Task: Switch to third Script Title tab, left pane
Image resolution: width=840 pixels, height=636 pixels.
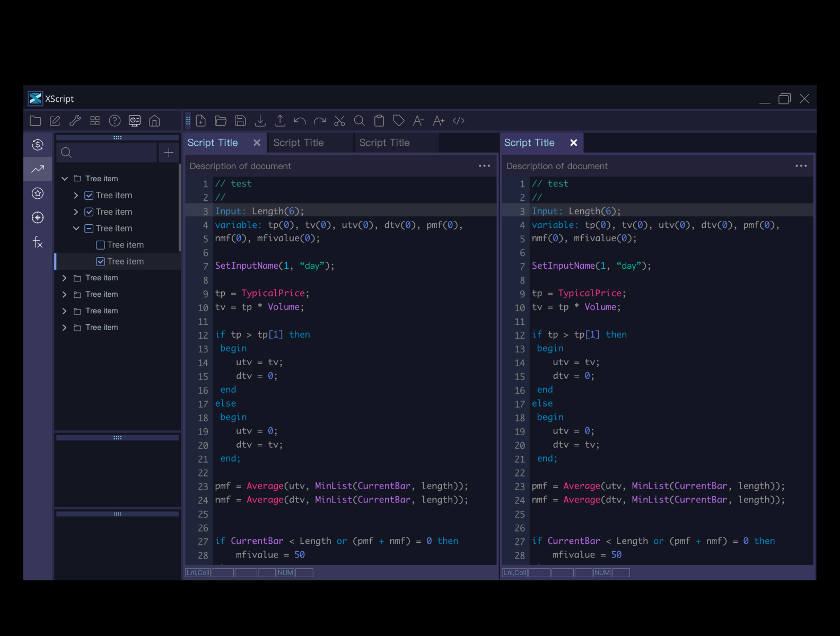Action: [384, 143]
